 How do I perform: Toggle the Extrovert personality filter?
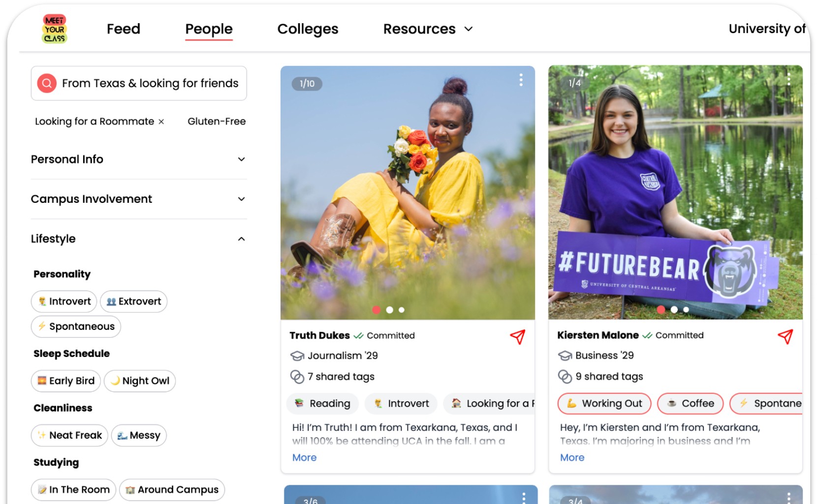pos(134,301)
